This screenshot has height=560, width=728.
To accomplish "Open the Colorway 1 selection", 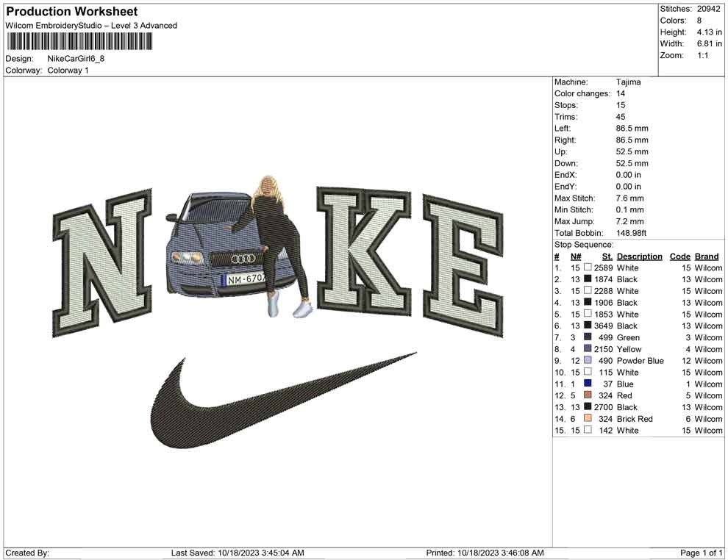I will (x=67, y=71).
